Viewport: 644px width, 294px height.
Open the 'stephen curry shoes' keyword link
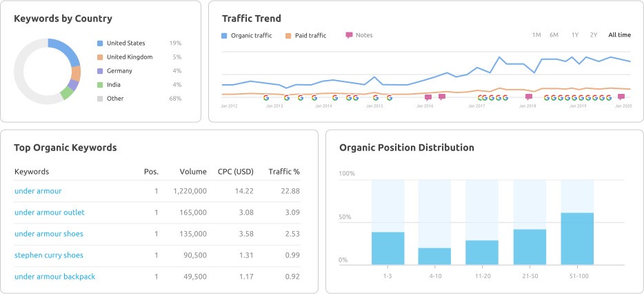[49, 255]
